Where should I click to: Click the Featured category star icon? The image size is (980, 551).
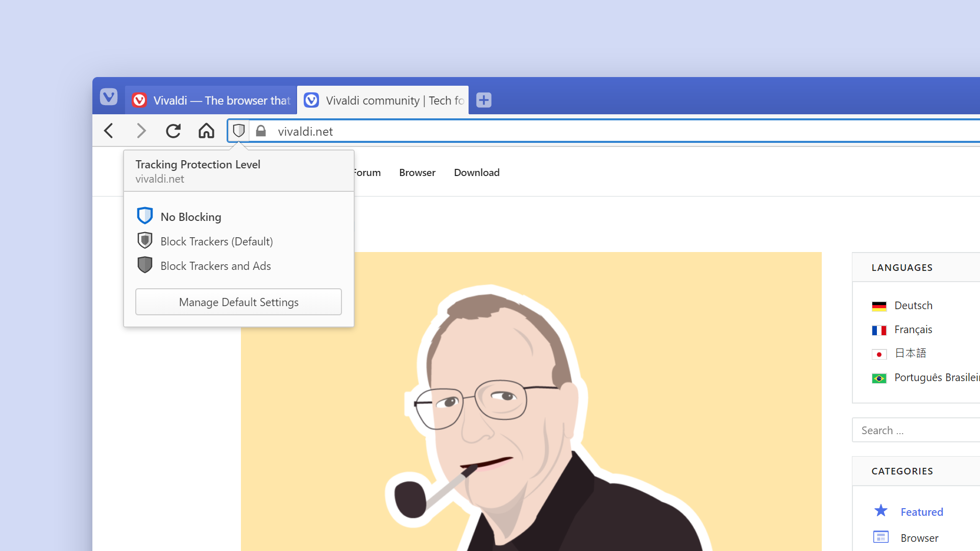(880, 511)
